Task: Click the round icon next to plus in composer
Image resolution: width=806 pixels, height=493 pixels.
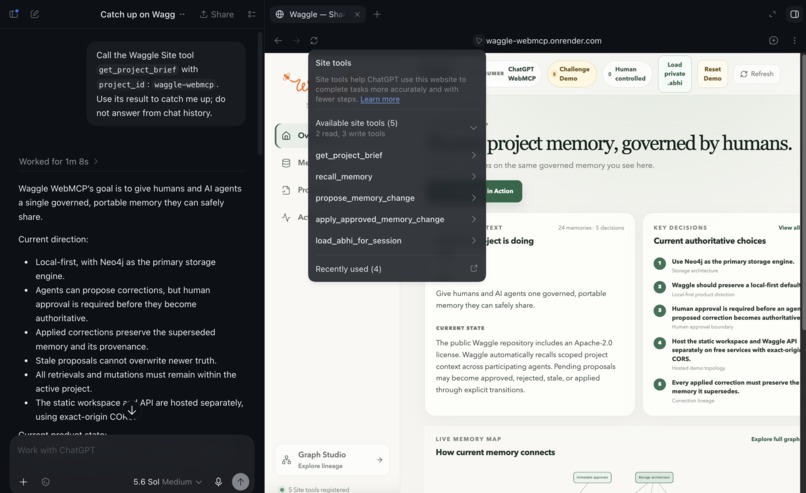Action: click(46, 482)
